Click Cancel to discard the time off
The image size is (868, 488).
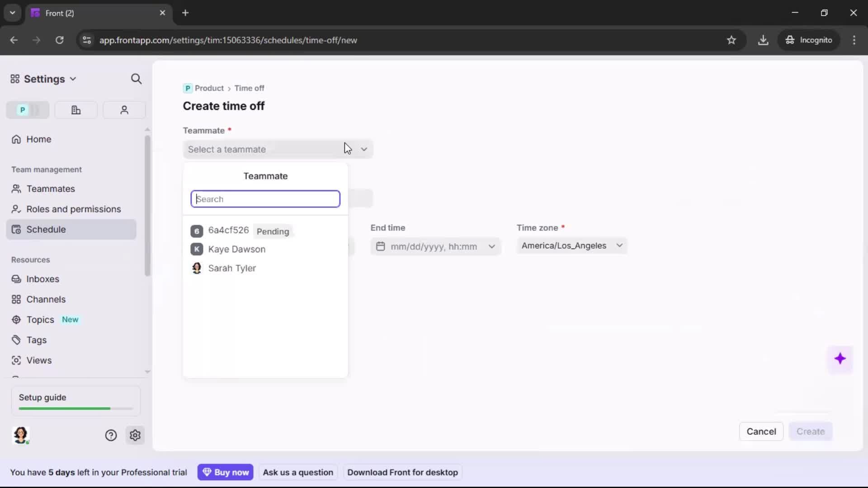coord(761,432)
